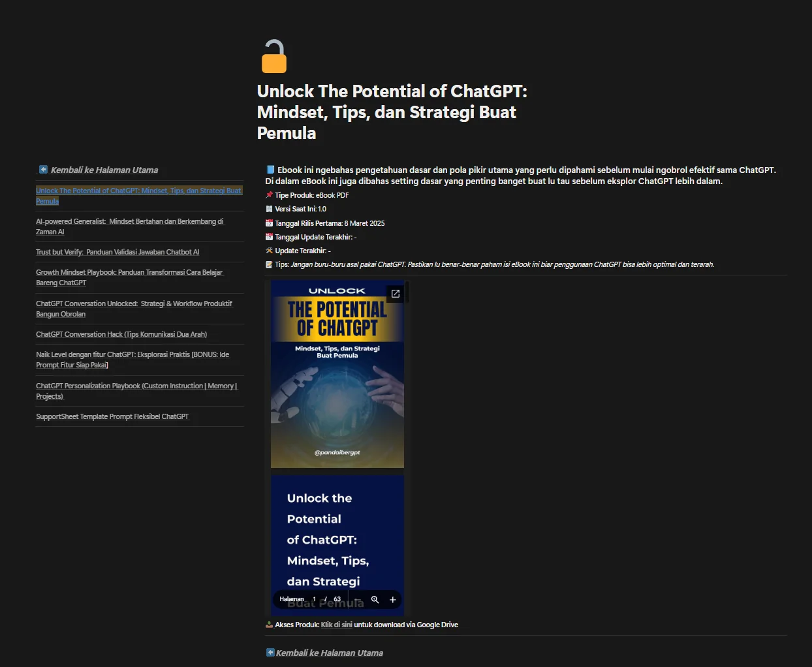Screen dimensions: 812x667
Task: Open 'Trust but Verify' sidebar link
Action: 117,252
